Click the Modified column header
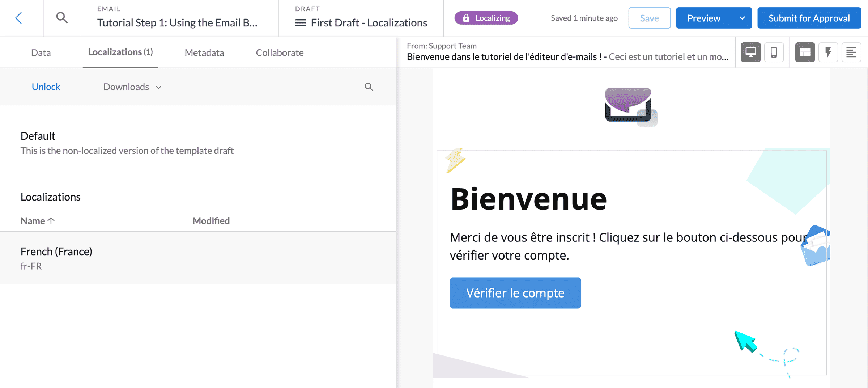The height and width of the screenshot is (388, 868). [211, 220]
